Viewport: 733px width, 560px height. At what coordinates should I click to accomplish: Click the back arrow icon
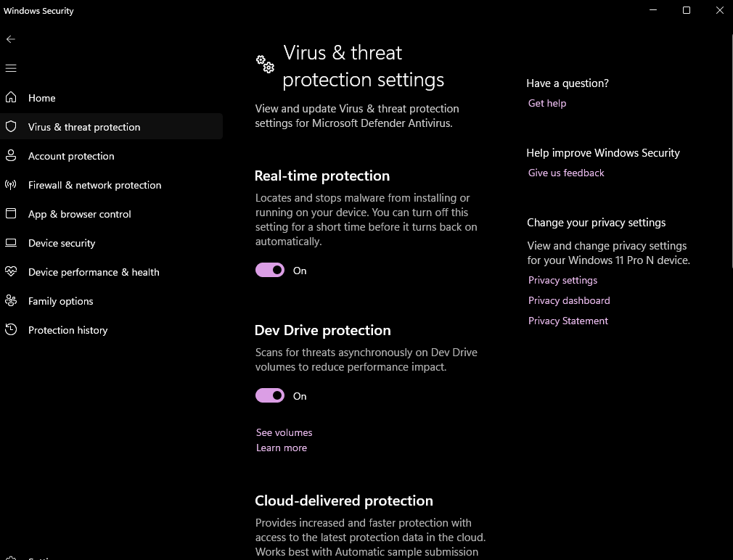(x=11, y=39)
